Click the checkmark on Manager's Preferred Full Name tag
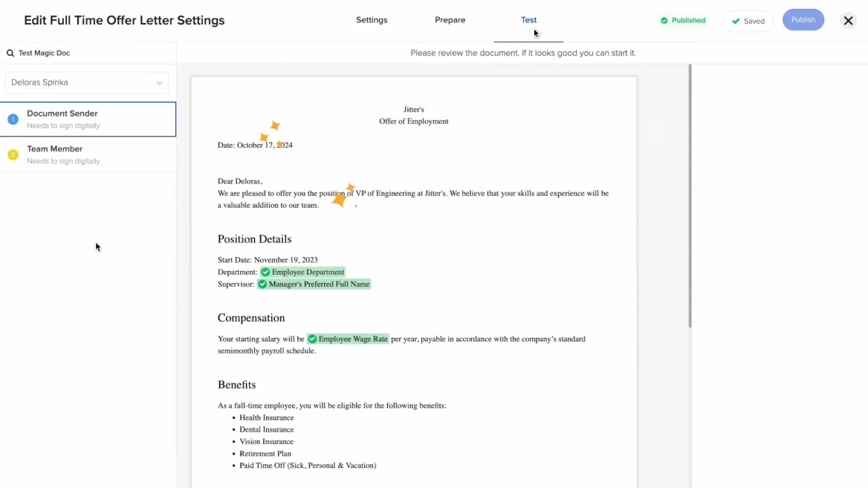Viewport: 868px width, 488px height. tap(262, 284)
